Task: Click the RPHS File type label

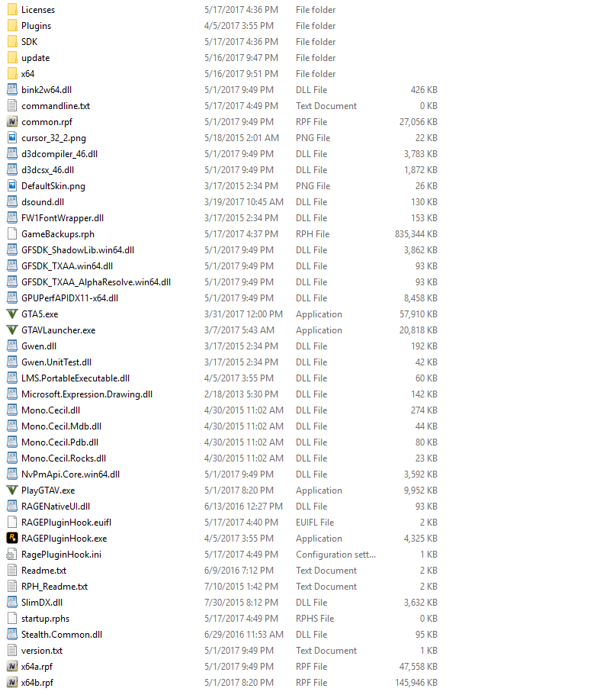Action: coord(315,619)
